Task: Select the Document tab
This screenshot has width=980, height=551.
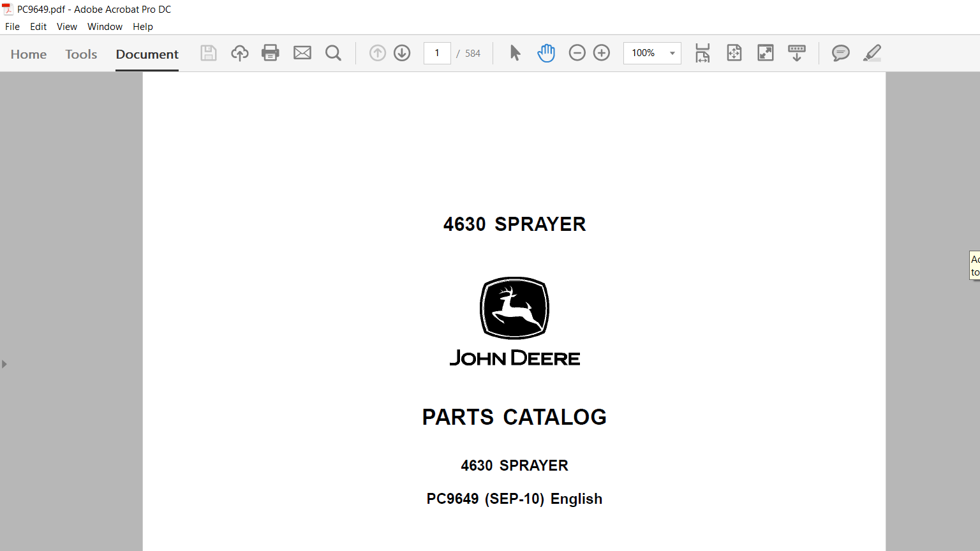Action: click(x=147, y=54)
